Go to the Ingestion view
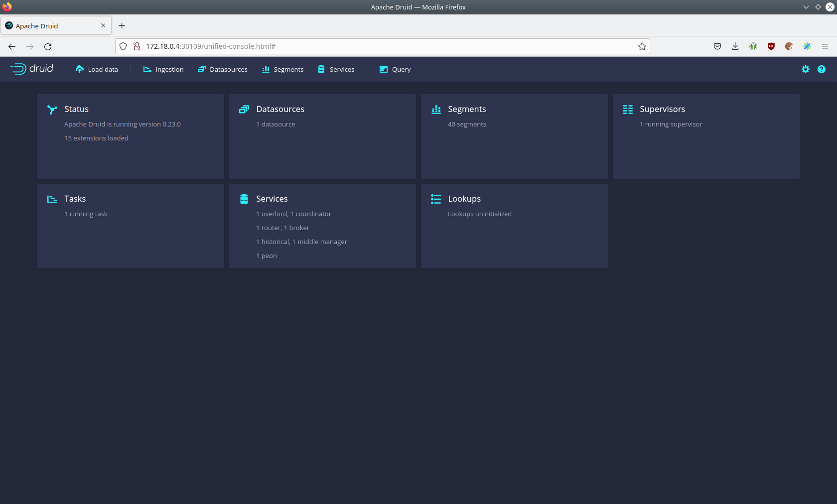837x504 pixels. [163, 69]
